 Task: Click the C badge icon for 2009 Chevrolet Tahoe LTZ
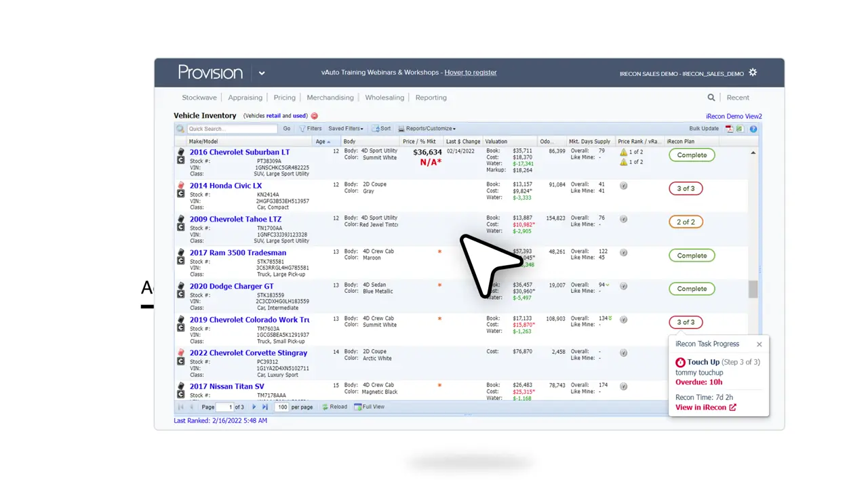point(180,227)
